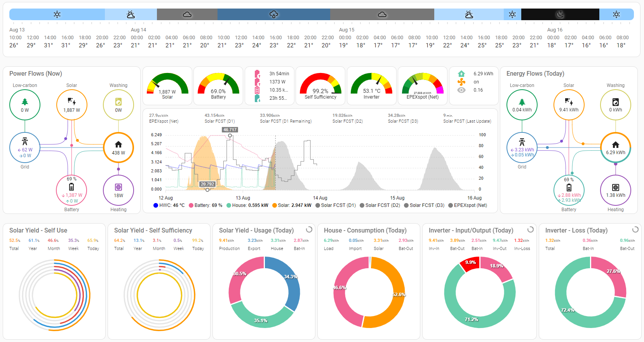Open the Battery 69.0% gauge
The image size is (644, 342).
pyautogui.click(x=218, y=86)
